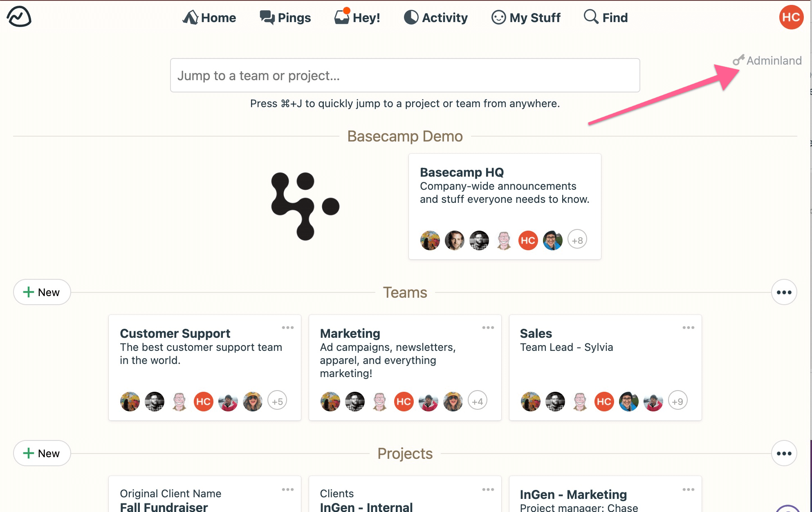Viewport: 812px width, 512px height.
Task: Add a project using the New button
Action: point(41,453)
